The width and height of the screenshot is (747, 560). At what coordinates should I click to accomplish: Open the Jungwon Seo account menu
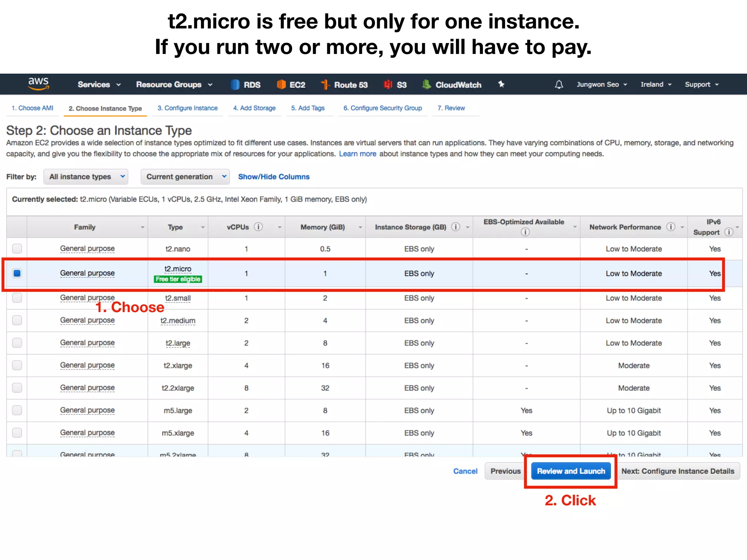[602, 85]
